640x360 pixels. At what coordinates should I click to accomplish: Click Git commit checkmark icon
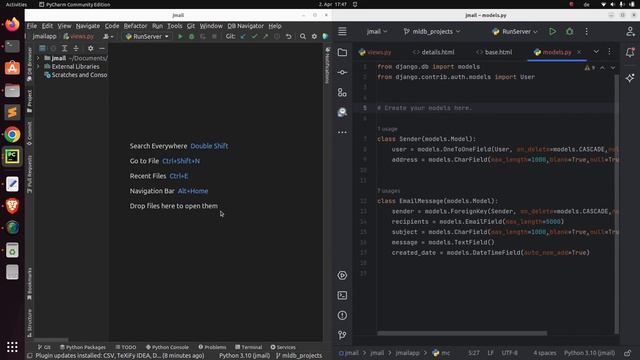click(254, 36)
